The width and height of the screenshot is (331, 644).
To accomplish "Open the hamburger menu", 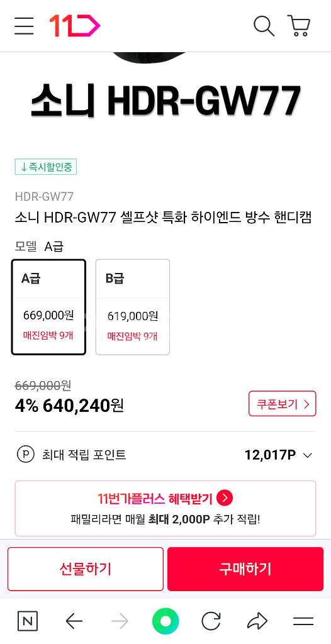I will point(24,25).
